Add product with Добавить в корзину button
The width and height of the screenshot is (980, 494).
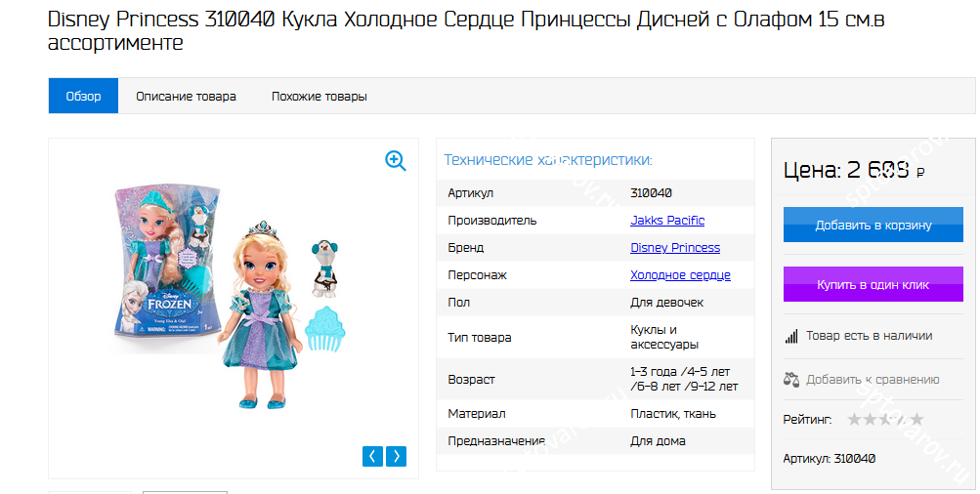click(x=873, y=225)
